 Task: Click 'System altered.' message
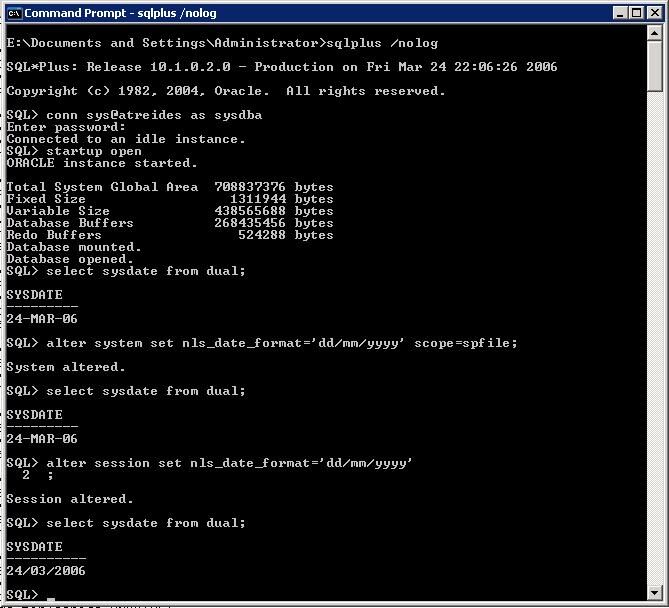[x=66, y=367]
